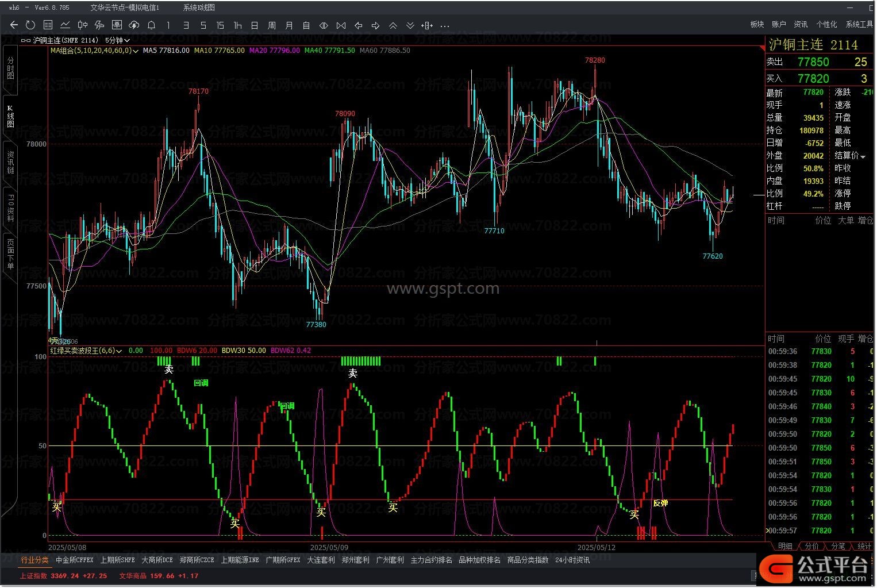Open the 主力合约排名 tab
The height and width of the screenshot is (588, 877).
pos(432,560)
